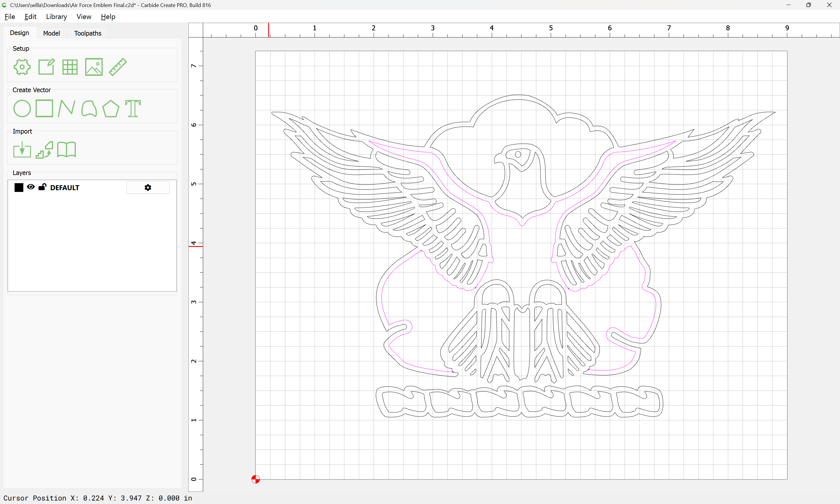
Task: Toggle lock on the DEFAULT layer
Action: pyautogui.click(x=42, y=187)
